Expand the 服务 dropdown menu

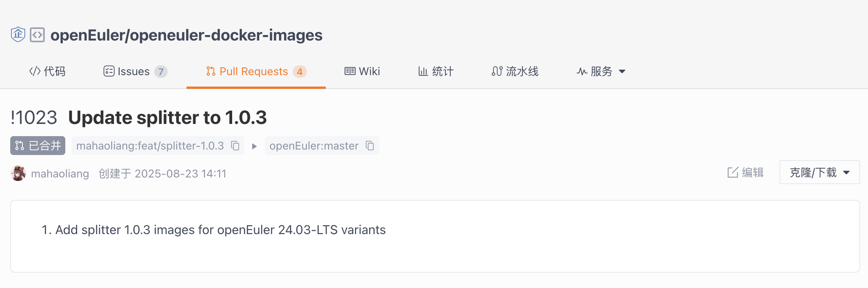pos(601,71)
